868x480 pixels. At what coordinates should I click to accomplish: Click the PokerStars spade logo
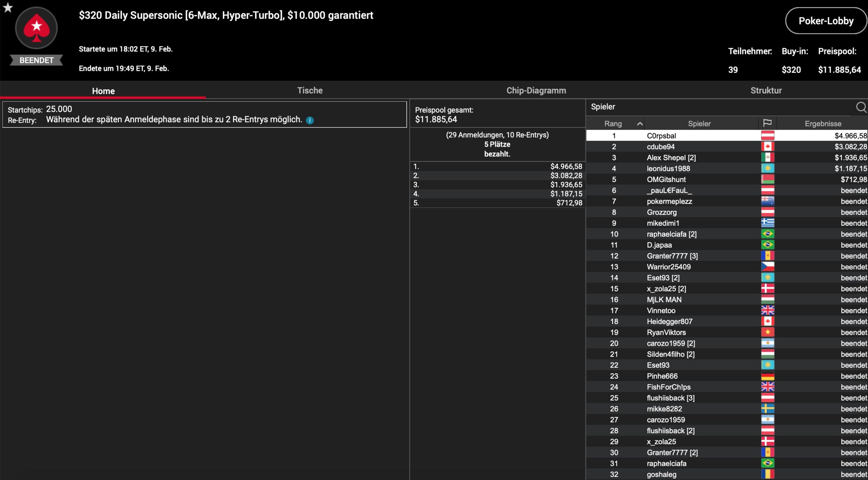tap(36, 28)
